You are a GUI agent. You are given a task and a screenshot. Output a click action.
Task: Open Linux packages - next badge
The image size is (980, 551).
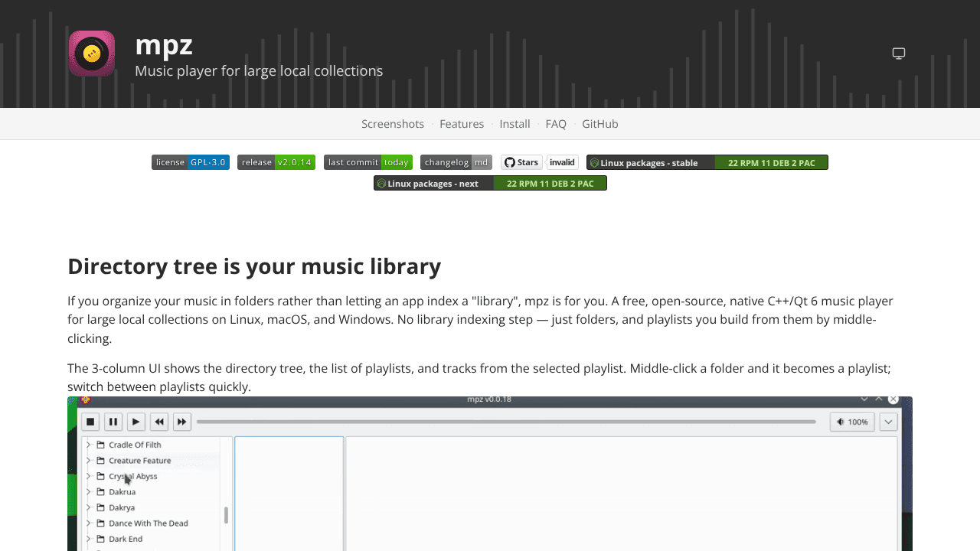click(490, 184)
